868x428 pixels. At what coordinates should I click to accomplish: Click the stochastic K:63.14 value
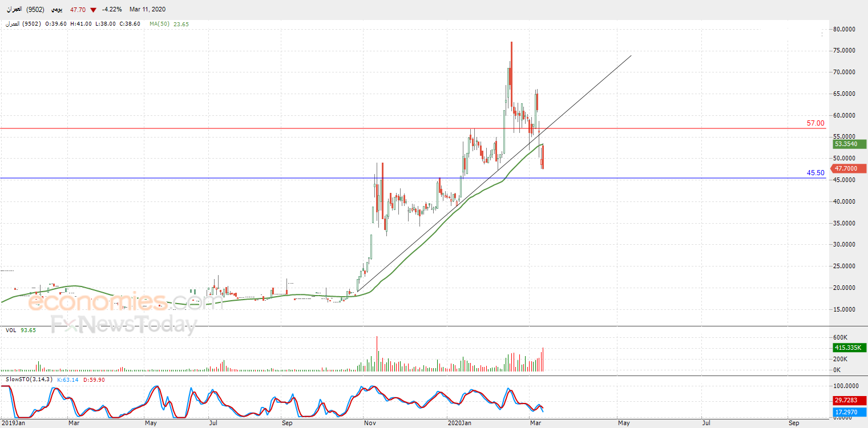(x=68, y=379)
